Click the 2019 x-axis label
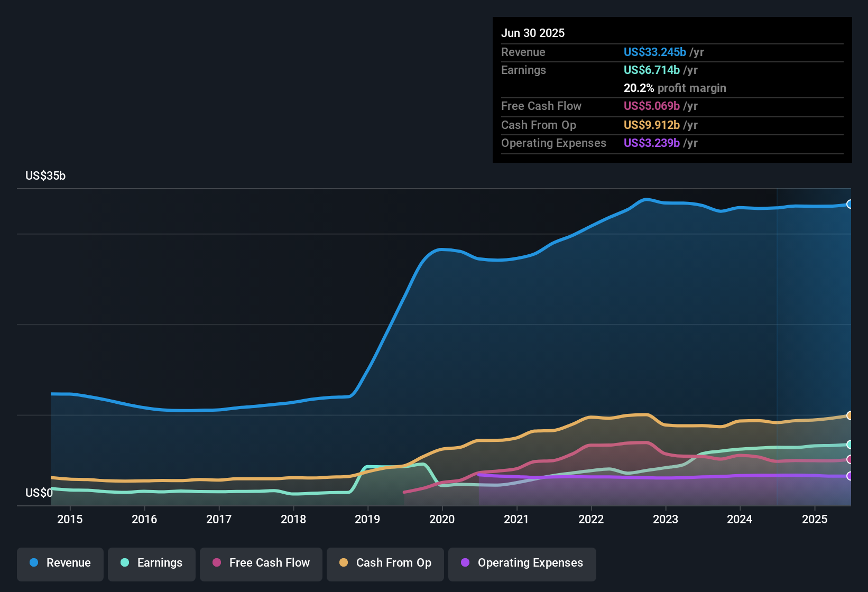This screenshot has height=592, width=868. tap(367, 520)
